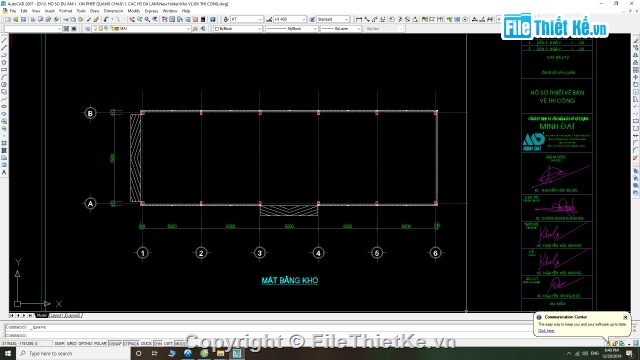Image resolution: width=640 pixels, height=360 pixels.
Task: Expand the layer dropdown list
Action: click(188, 29)
